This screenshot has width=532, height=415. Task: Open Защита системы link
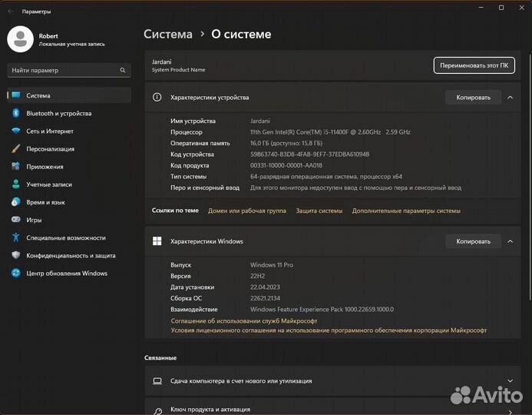pyautogui.click(x=319, y=211)
